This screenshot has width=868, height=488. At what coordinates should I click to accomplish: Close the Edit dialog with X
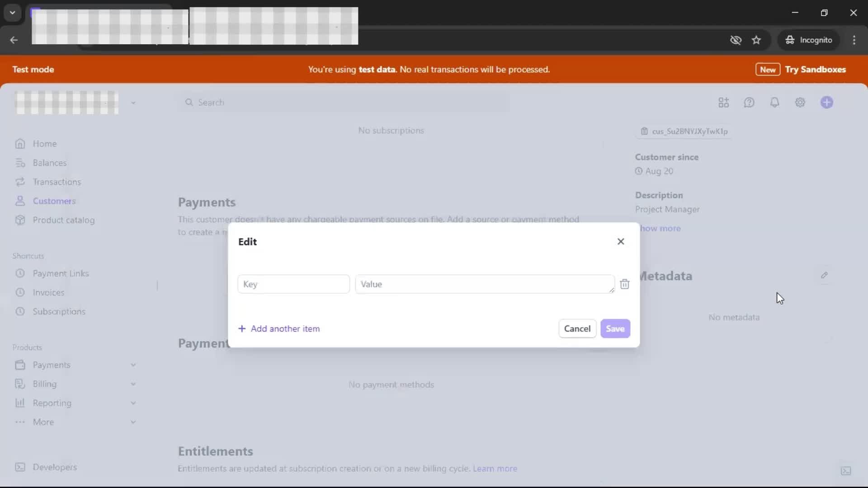click(621, 242)
